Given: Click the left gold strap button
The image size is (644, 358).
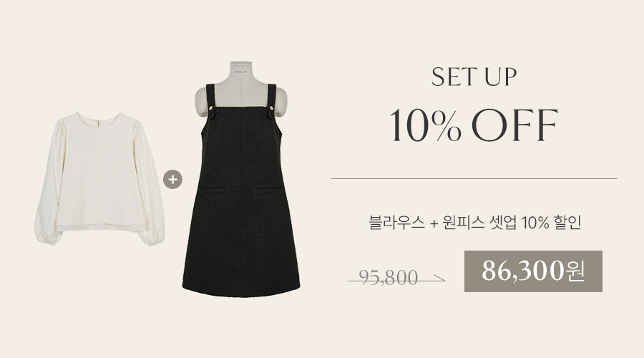Looking at the screenshot, I should 210,108.
